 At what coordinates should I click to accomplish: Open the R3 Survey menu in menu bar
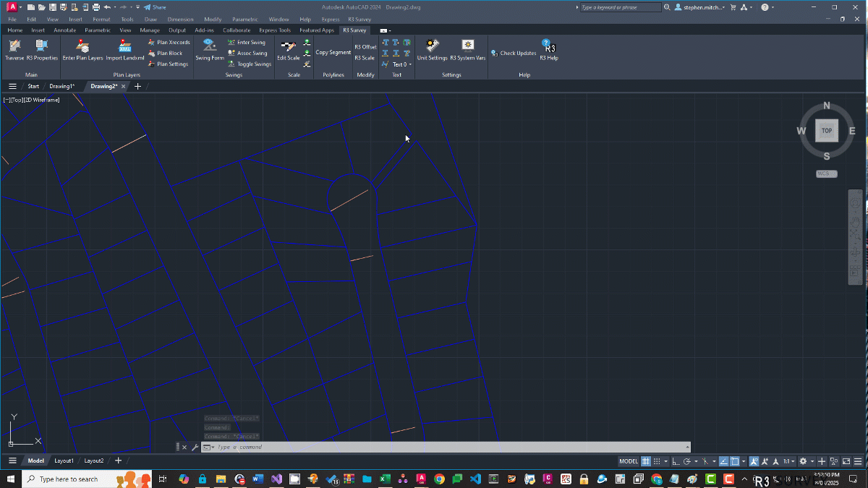359,20
